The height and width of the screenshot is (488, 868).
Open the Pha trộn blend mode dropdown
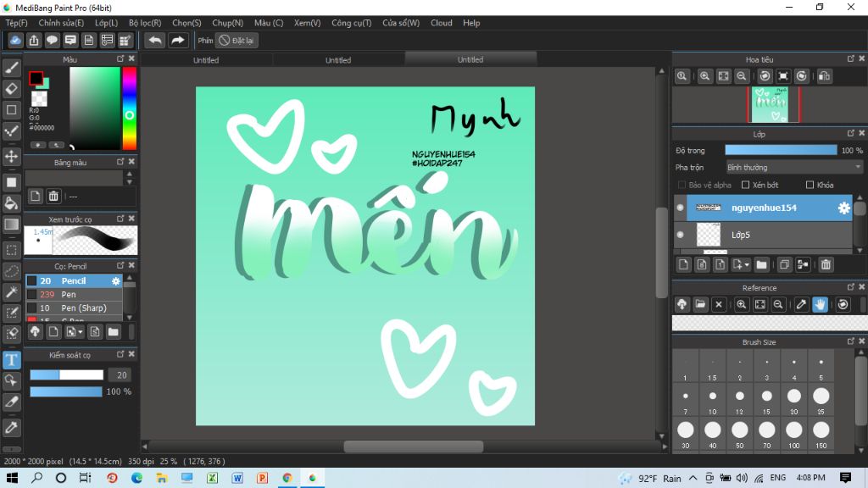click(x=794, y=167)
